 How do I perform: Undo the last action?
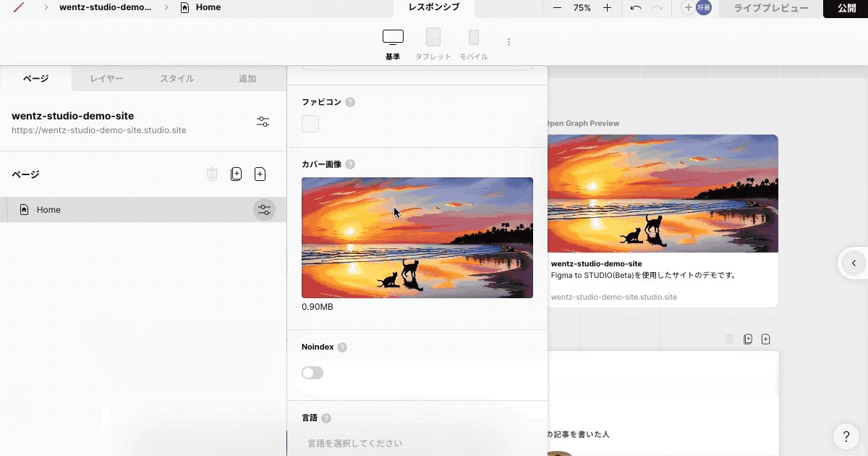(x=636, y=9)
